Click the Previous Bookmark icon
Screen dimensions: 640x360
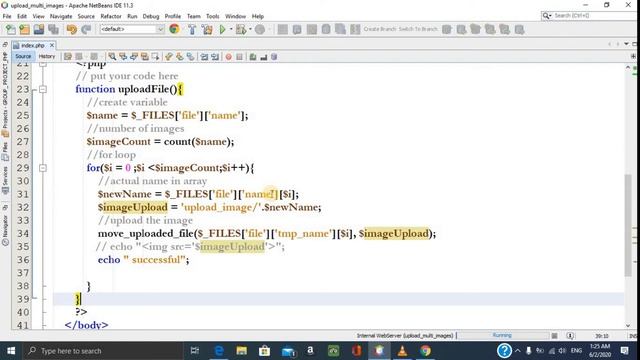(169, 57)
